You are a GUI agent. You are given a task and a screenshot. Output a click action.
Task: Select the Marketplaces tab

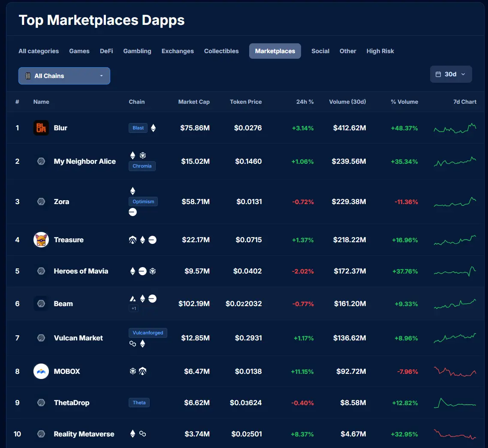coord(275,51)
